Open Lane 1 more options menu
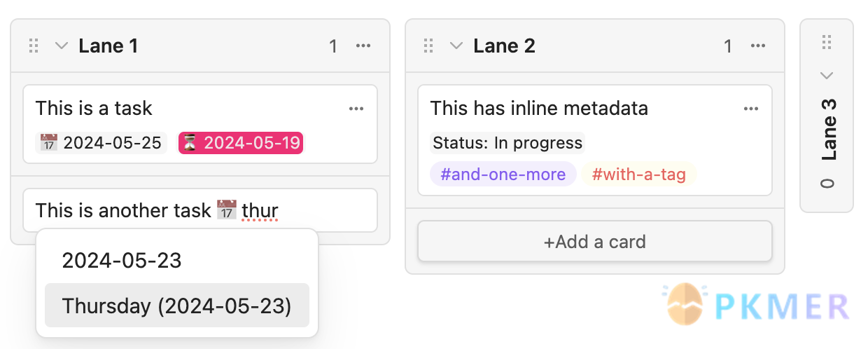The width and height of the screenshot is (868, 349). pyautogui.click(x=363, y=46)
